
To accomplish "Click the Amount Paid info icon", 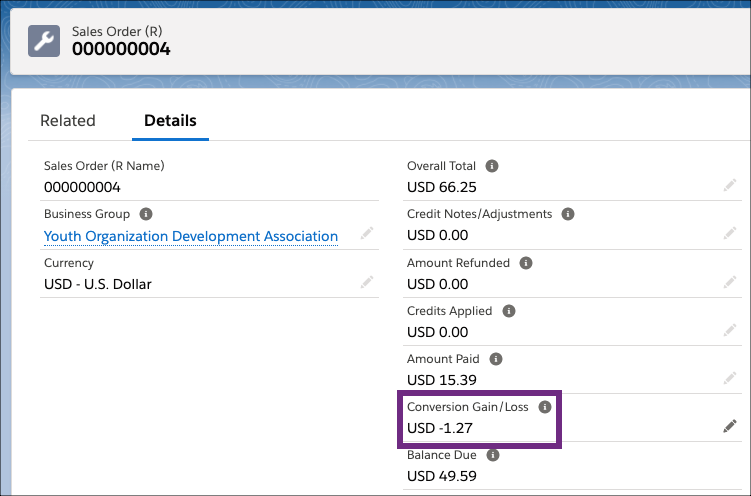I will pos(496,359).
